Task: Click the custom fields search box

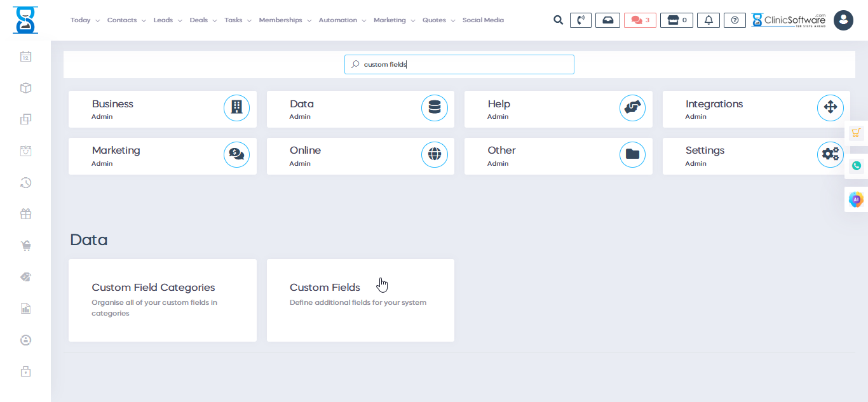Action: click(459, 64)
